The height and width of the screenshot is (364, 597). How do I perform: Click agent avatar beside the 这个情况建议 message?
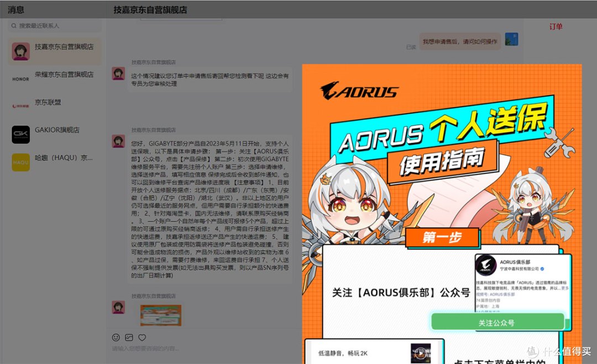118,73
